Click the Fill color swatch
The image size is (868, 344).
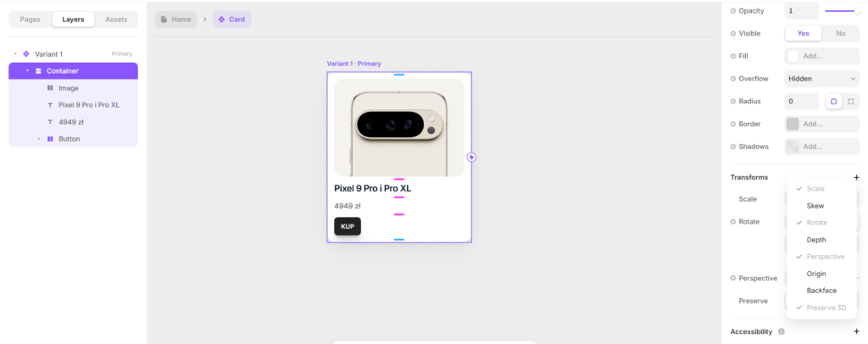pyautogui.click(x=793, y=56)
